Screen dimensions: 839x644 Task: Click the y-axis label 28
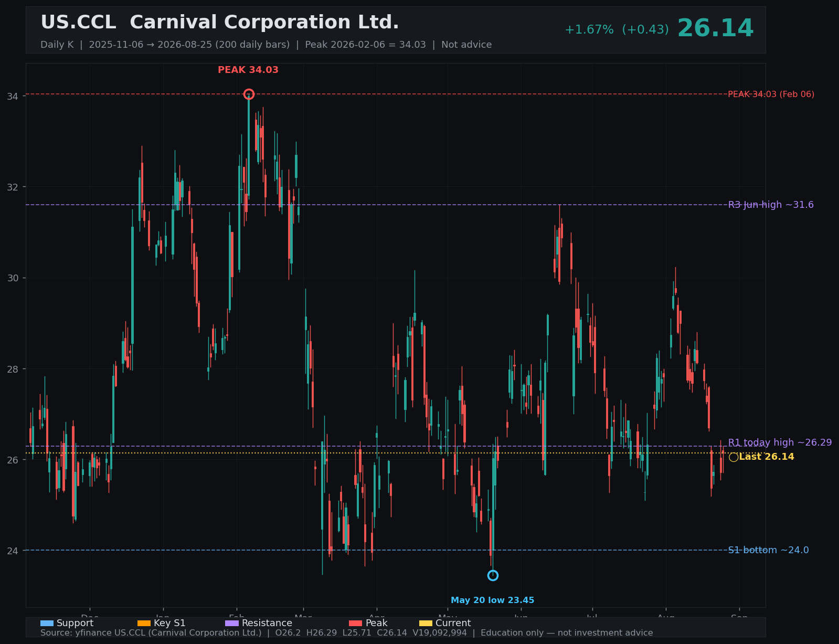pos(13,369)
